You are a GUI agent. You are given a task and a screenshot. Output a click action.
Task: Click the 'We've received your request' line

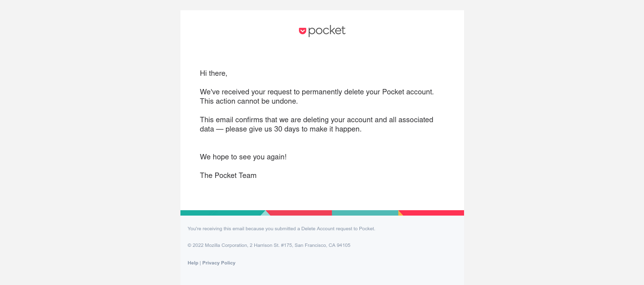coord(317,92)
